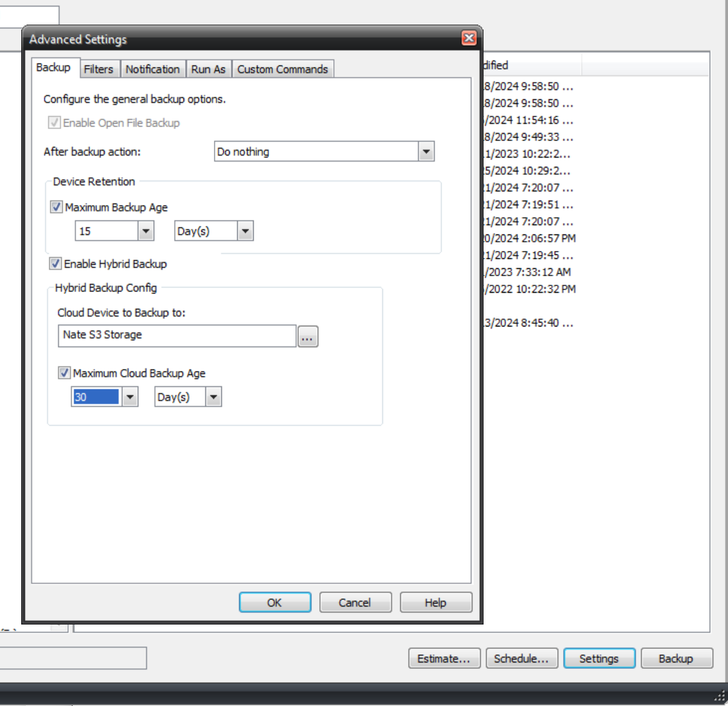Switch to the Filters tab
728x706 pixels.
click(x=99, y=68)
